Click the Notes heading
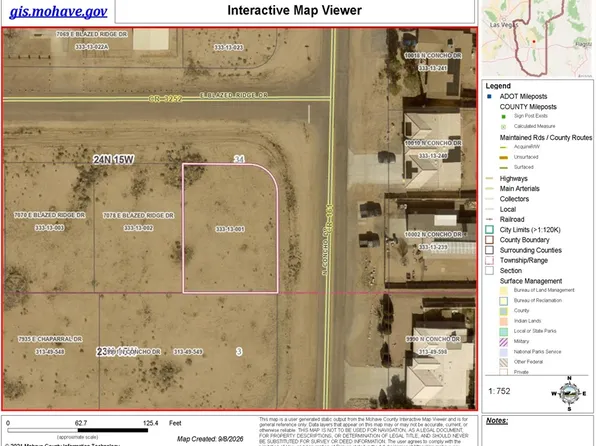This screenshot has height=446, width=596. [x=497, y=421]
